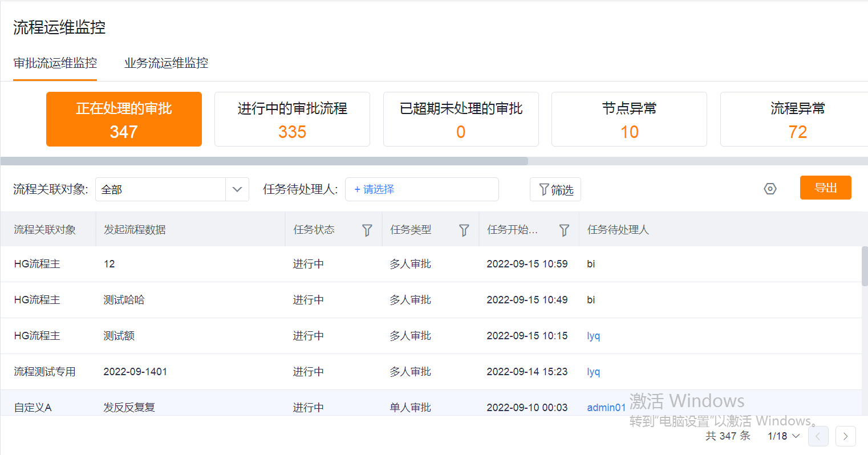Click the 流程测试专用 cell

tap(44, 372)
